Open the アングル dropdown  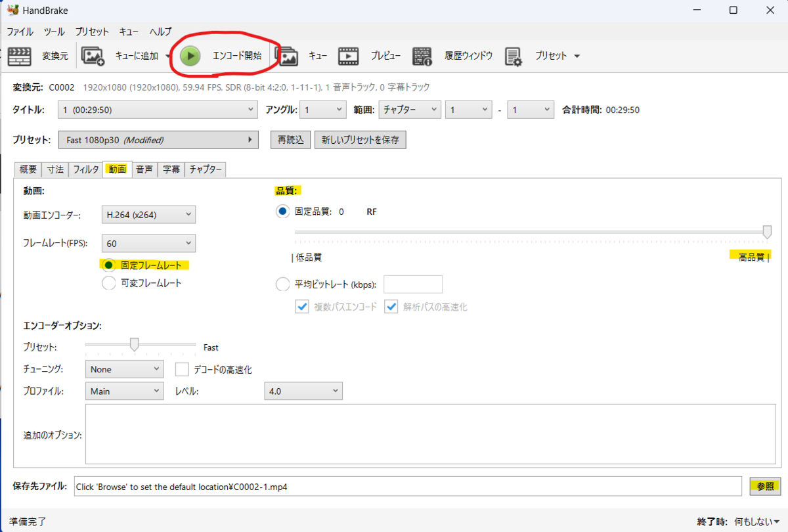(322, 110)
